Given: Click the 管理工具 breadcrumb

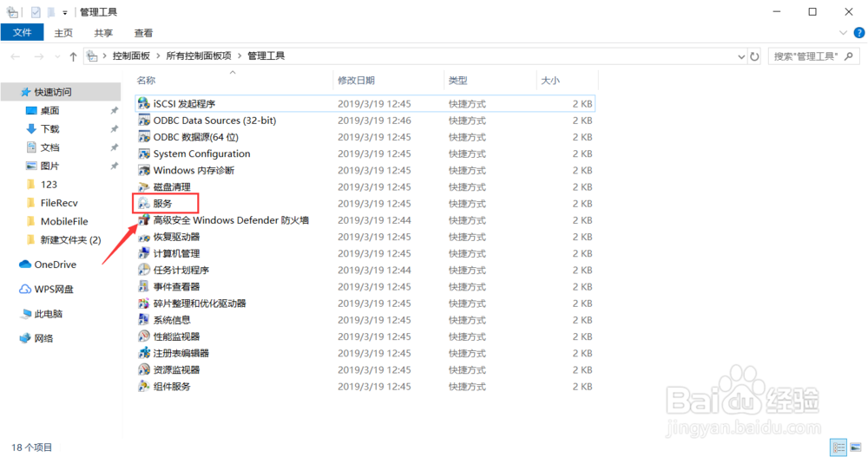Looking at the screenshot, I should pos(266,55).
